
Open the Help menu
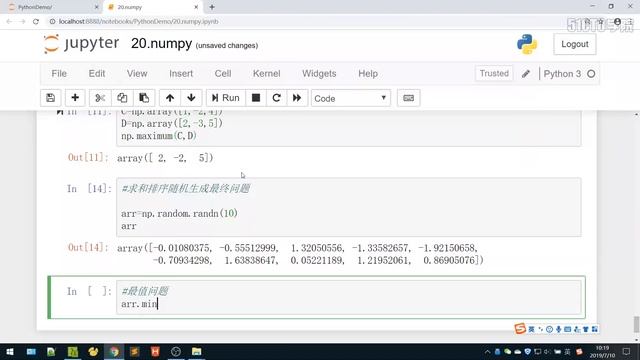[x=368, y=73]
